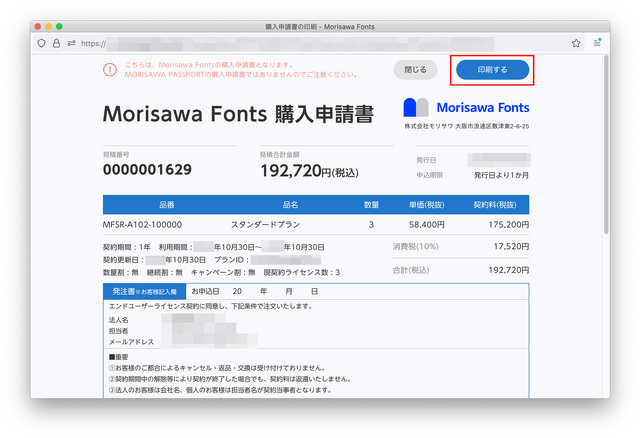This screenshot has width=640, height=438.
Task: Click the permissions icon beside the padlock
Action: pyautogui.click(x=71, y=43)
